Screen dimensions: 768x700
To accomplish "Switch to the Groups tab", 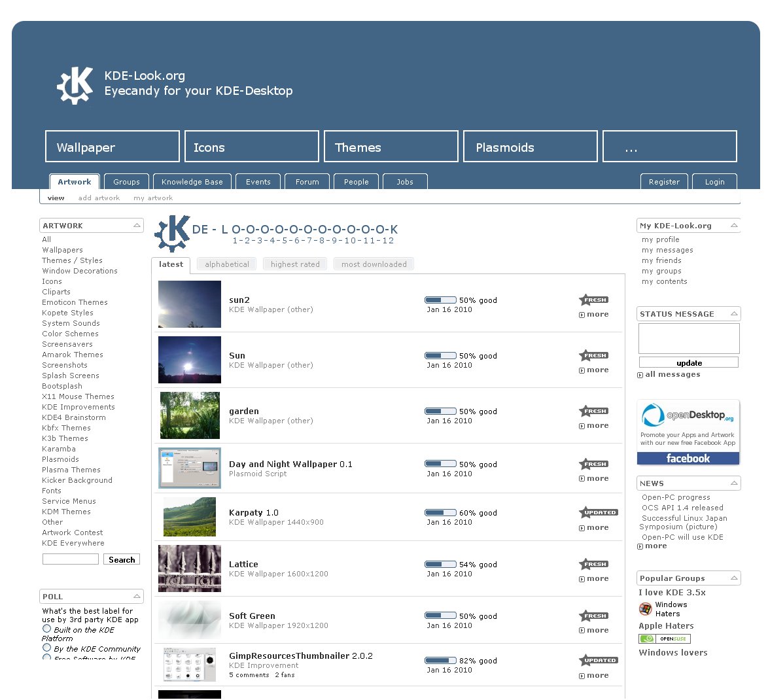I will coord(126,182).
